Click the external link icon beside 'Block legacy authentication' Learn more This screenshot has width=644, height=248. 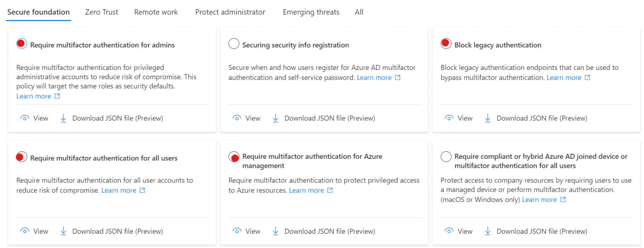588,77
